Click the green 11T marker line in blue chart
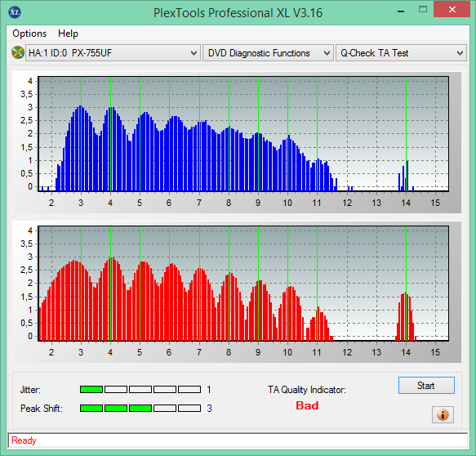The image size is (476, 456). [x=317, y=134]
